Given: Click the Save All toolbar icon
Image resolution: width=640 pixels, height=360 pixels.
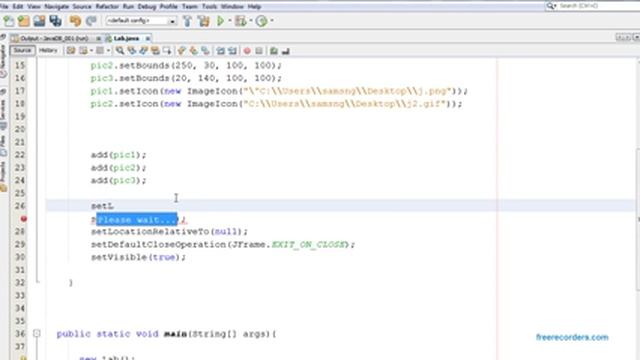Looking at the screenshot, I should coord(56,21).
